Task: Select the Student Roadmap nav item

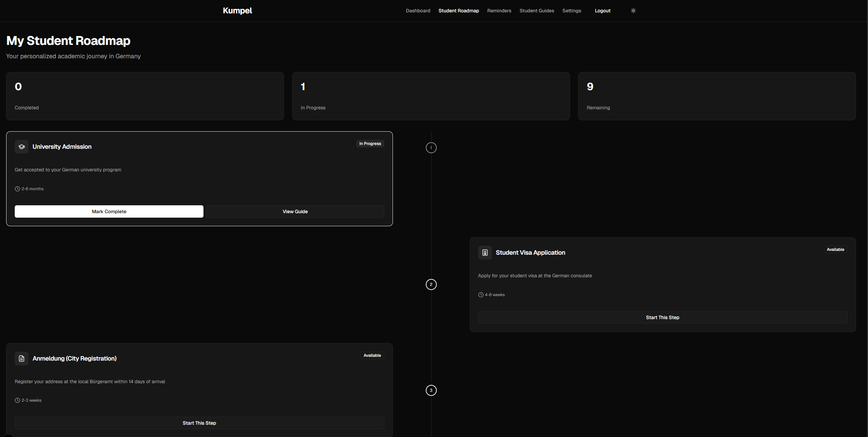Action: pos(459,11)
